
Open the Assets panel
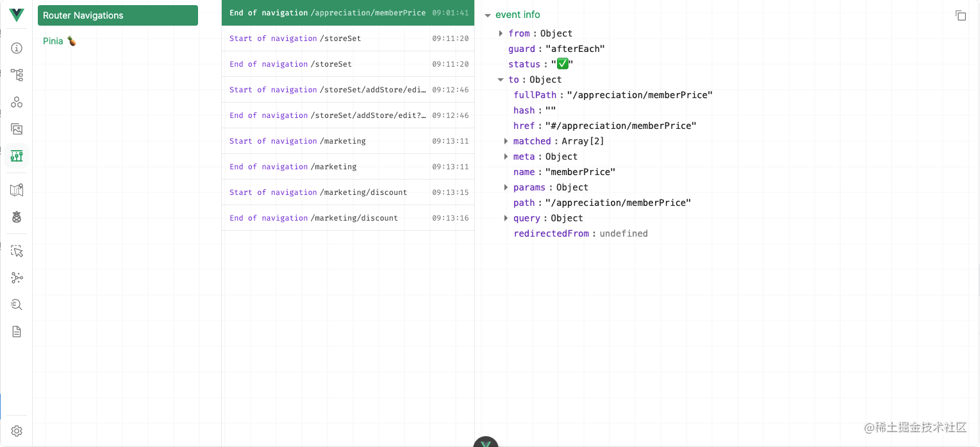click(17, 129)
